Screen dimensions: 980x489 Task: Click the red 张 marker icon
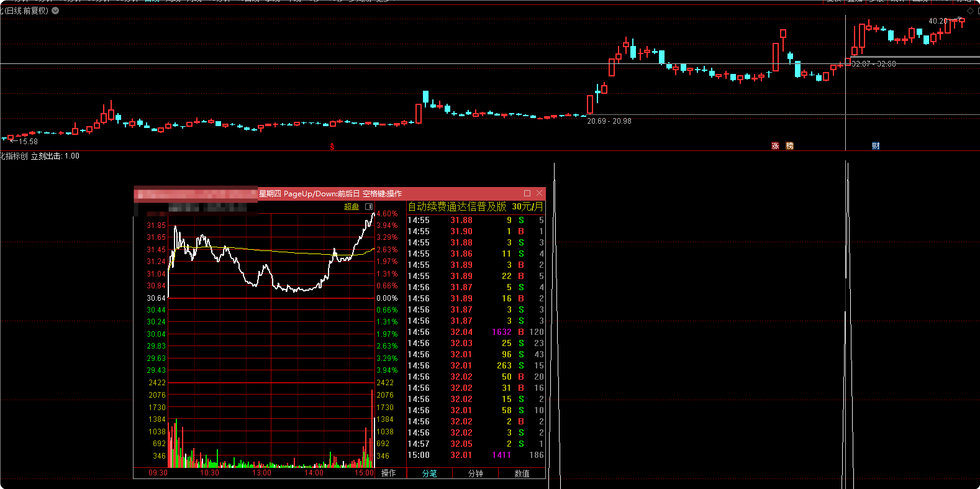(775, 146)
